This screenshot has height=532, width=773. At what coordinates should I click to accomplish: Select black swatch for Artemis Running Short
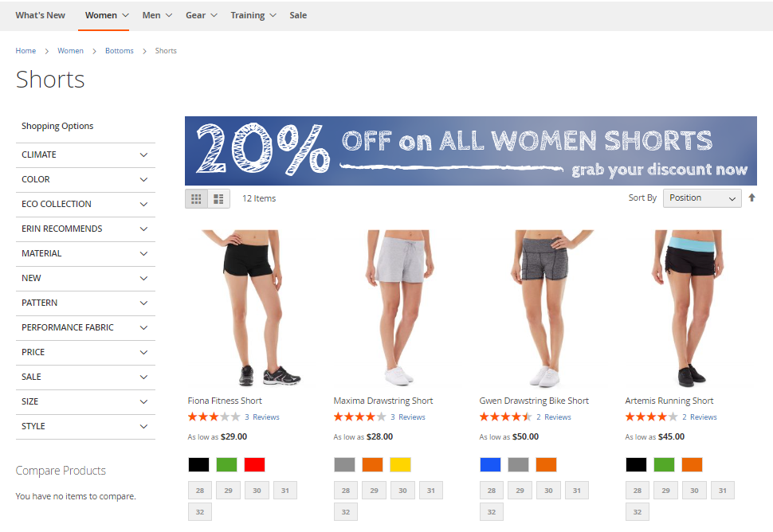tap(637, 464)
